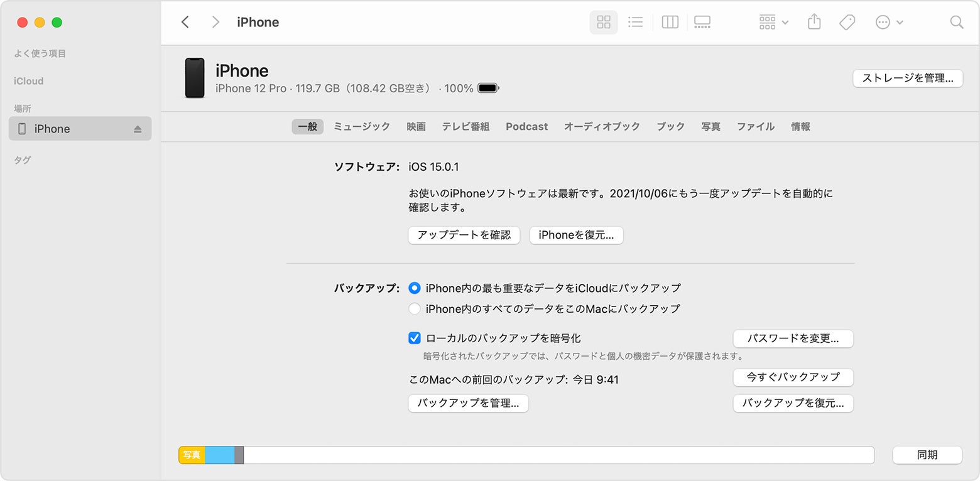980x481 pixels.
Task: Click バックアップを復元 button
Action: coord(793,404)
